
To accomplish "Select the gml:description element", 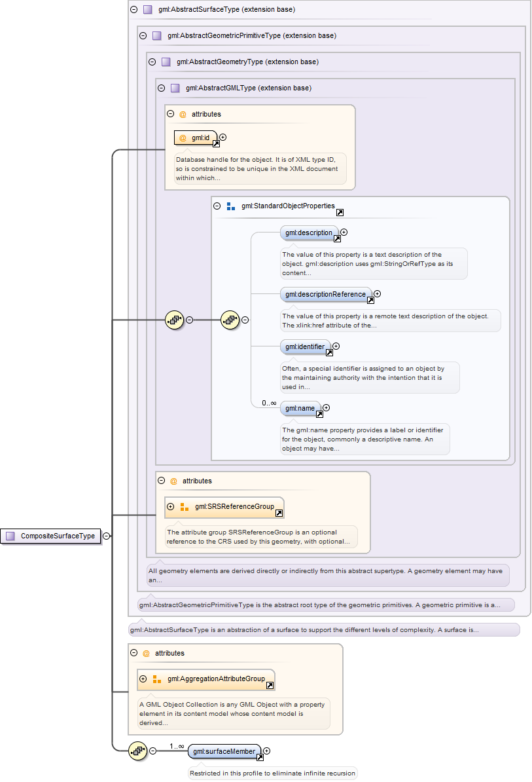I will click(x=308, y=233).
